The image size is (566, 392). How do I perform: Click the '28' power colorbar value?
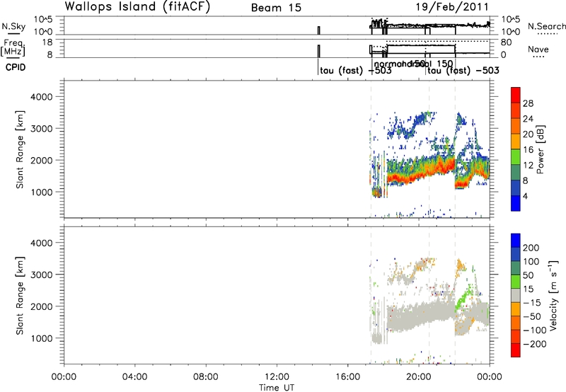pos(528,103)
